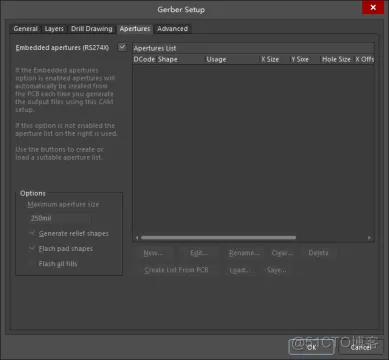Confirm the Gerber Setup with OK
This screenshot has width=389, height=360.
[x=311, y=347]
